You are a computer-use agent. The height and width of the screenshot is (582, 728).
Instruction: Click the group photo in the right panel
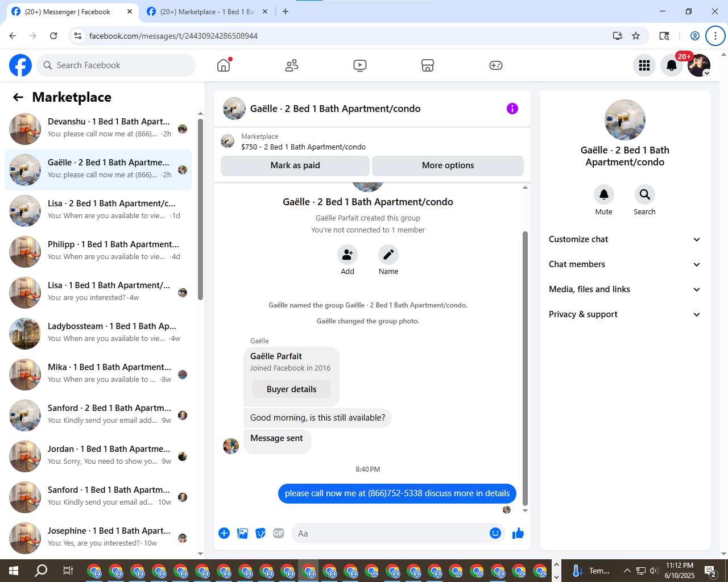(625, 120)
